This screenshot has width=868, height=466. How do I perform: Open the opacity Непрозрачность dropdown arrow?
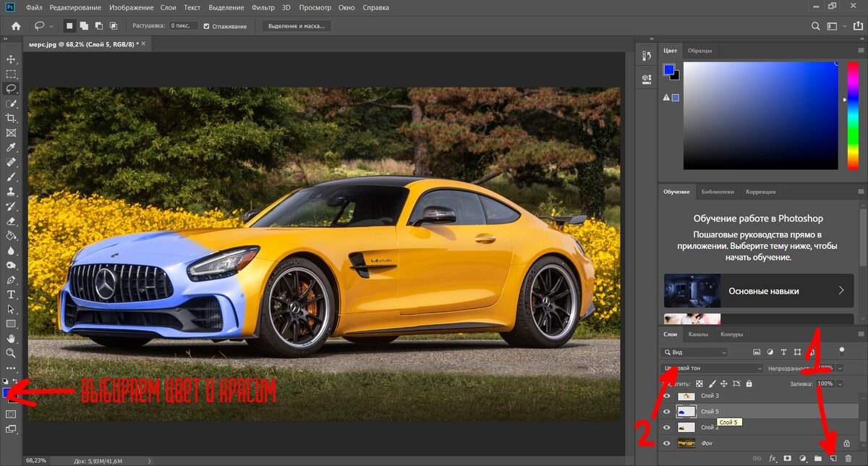pos(841,368)
